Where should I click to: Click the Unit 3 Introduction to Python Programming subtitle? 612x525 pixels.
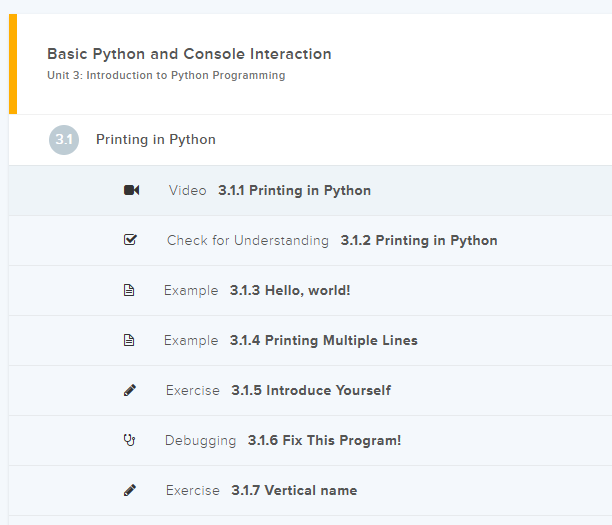click(x=166, y=76)
